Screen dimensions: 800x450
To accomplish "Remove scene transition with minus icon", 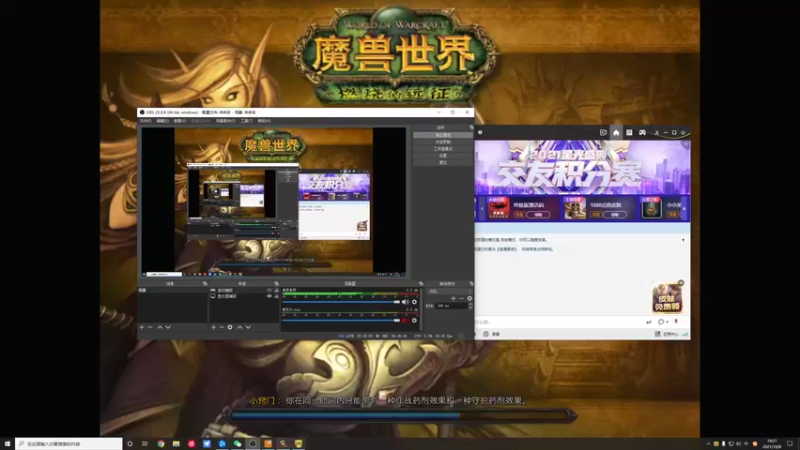I will pos(461,298).
